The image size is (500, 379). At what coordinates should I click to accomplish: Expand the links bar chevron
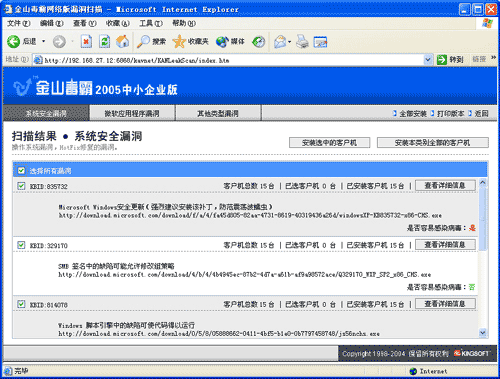(493, 58)
